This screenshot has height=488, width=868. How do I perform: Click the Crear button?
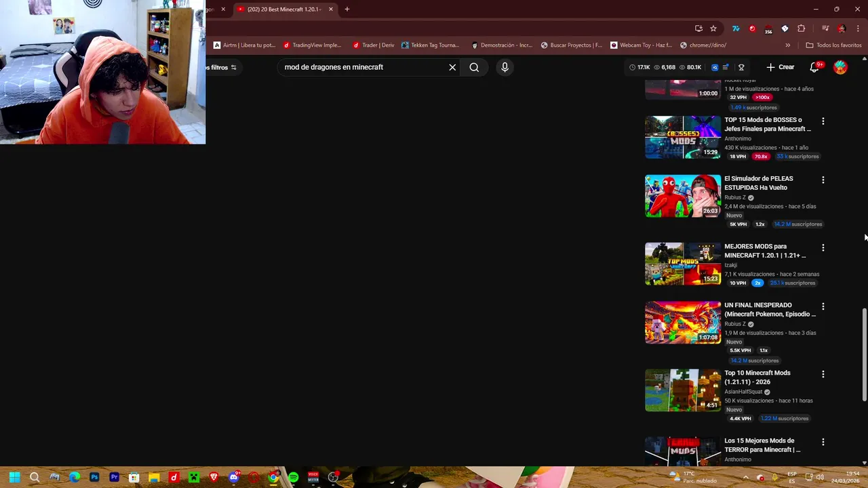pyautogui.click(x=781, y=67)
